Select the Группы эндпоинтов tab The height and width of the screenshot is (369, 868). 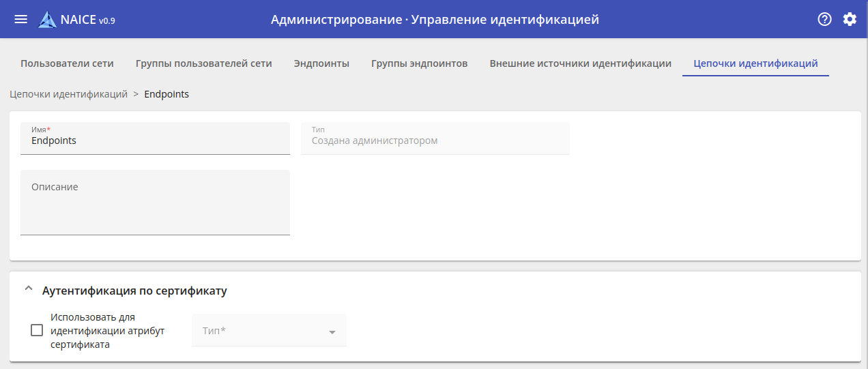click(419, 63)
